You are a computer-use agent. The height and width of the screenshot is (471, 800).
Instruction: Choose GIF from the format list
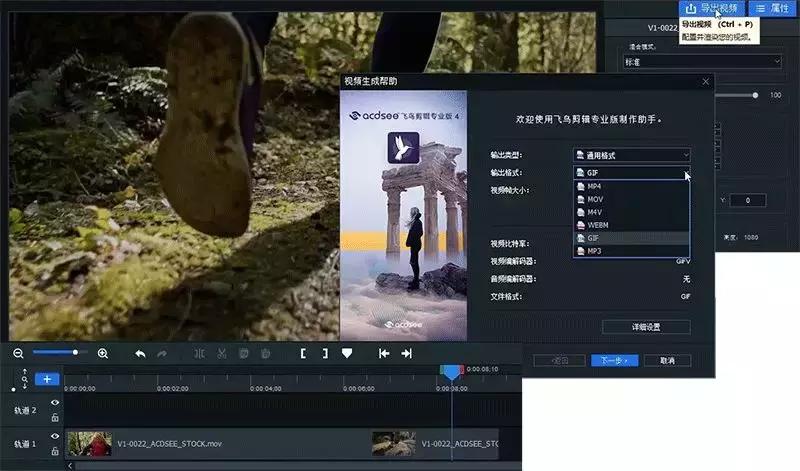click(632, 238)
